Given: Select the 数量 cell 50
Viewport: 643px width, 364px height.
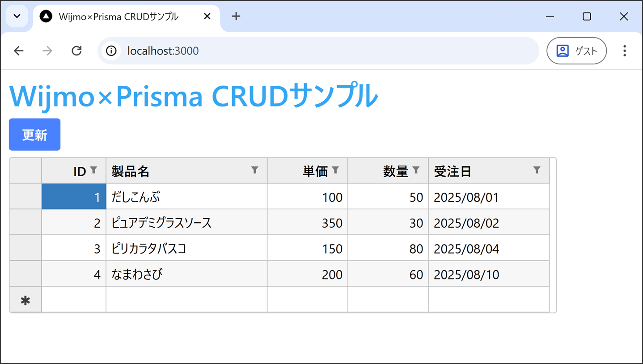Looking at the screenshot, I should [388, 196].
